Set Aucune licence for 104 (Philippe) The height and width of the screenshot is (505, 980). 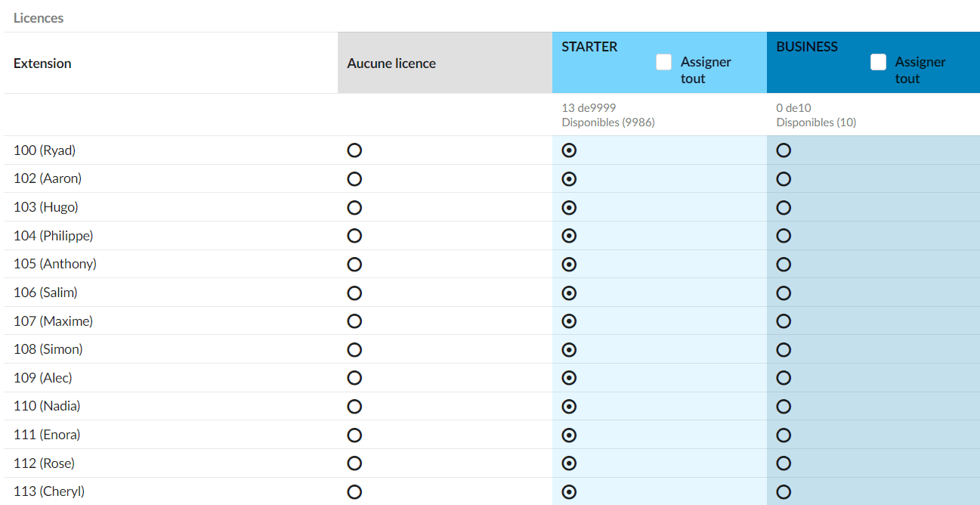(354, 236)
